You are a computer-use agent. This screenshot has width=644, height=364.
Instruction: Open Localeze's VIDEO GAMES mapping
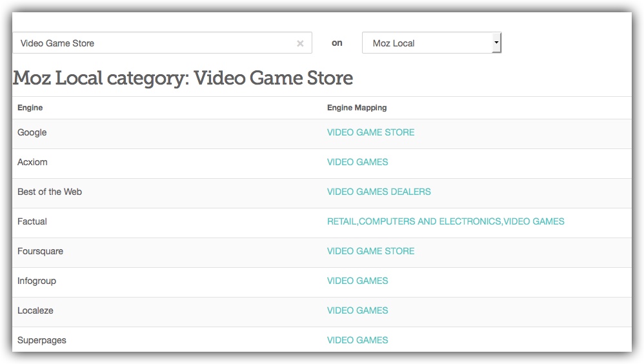point(357,310)
